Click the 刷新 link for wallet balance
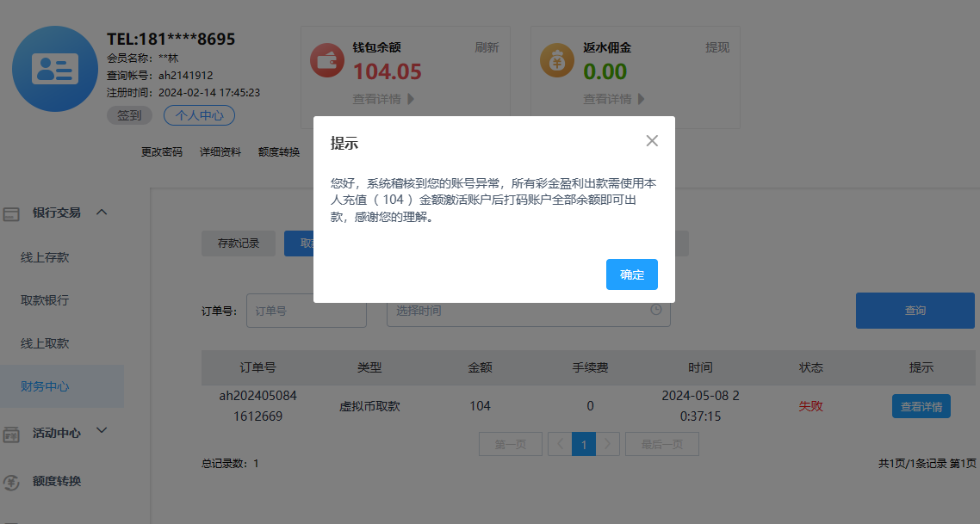The image size is (980, 524). coord(487,47)
